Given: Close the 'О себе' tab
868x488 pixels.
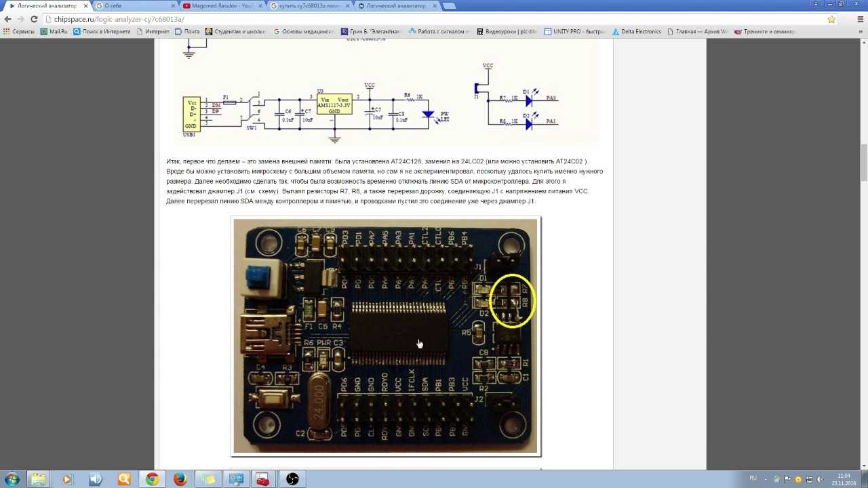Looking at the screenshot, I should coord(174,5).
